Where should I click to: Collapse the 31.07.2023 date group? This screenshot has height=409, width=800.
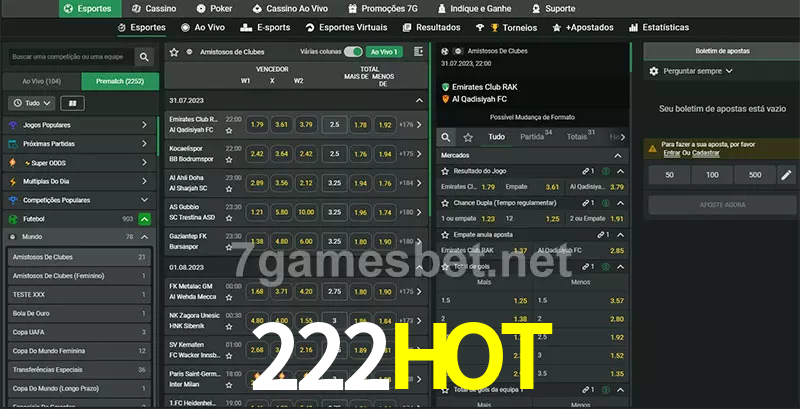point(419,100)
